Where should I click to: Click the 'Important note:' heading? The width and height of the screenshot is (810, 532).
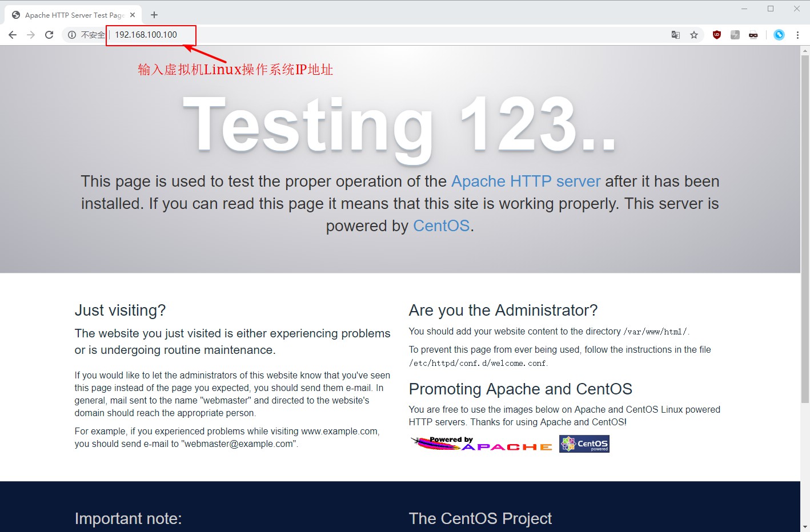click(128, 518)
